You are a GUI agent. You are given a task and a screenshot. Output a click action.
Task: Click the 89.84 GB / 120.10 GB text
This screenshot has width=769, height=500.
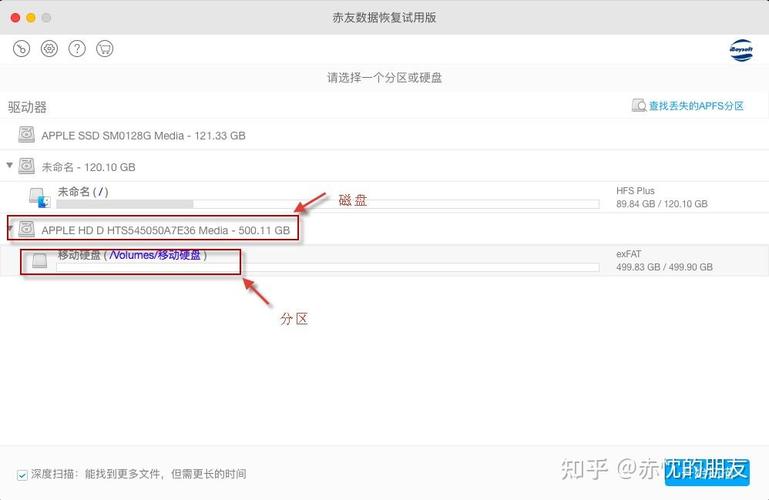tap(662, 204)
